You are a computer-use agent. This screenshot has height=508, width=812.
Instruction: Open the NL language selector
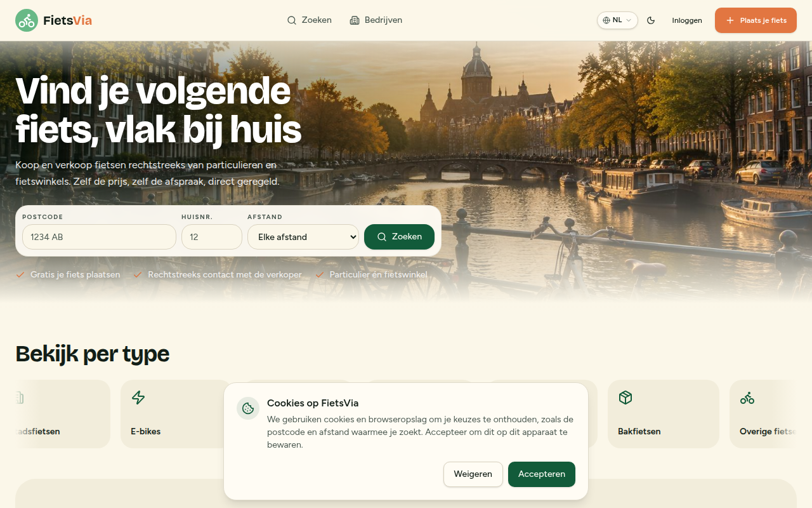617,20
